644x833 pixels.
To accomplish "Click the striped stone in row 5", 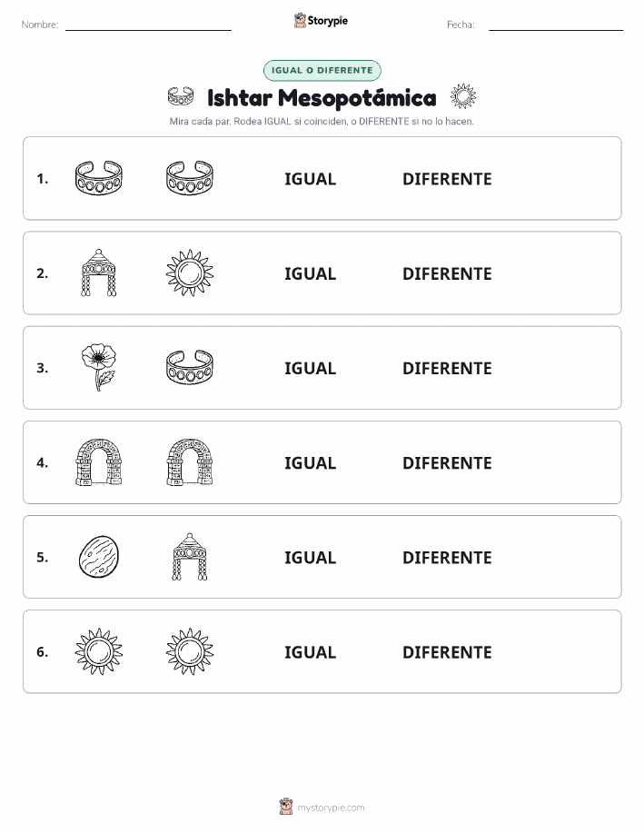I will (x=98, y=556).
